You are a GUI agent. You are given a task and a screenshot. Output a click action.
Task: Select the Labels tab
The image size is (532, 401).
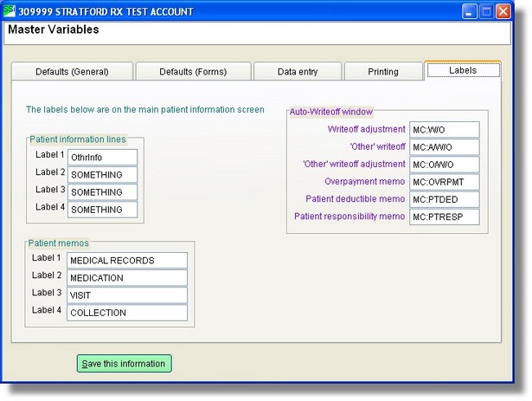pyautogui.click(x=463, y=70)
